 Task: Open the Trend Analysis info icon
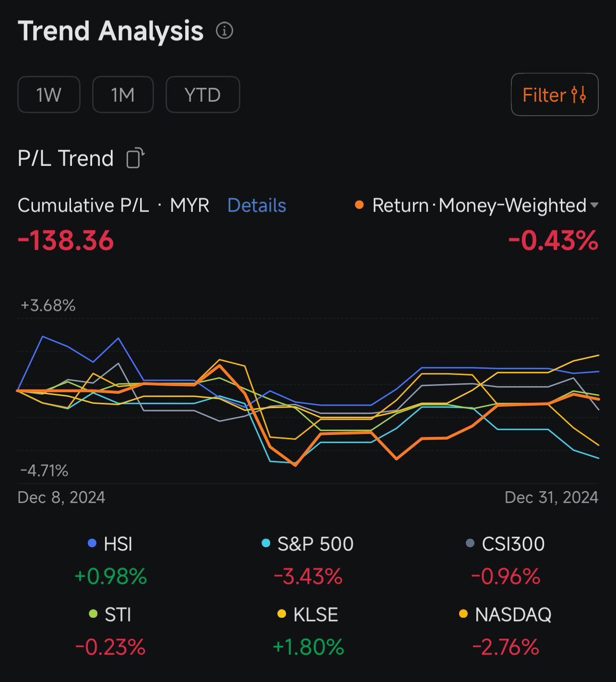pyautogui.click(x=224, y=31)
